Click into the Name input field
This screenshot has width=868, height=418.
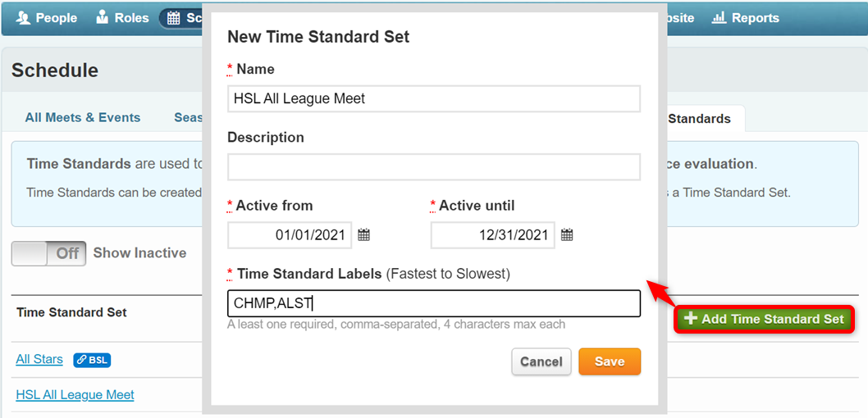coord(434,99)
